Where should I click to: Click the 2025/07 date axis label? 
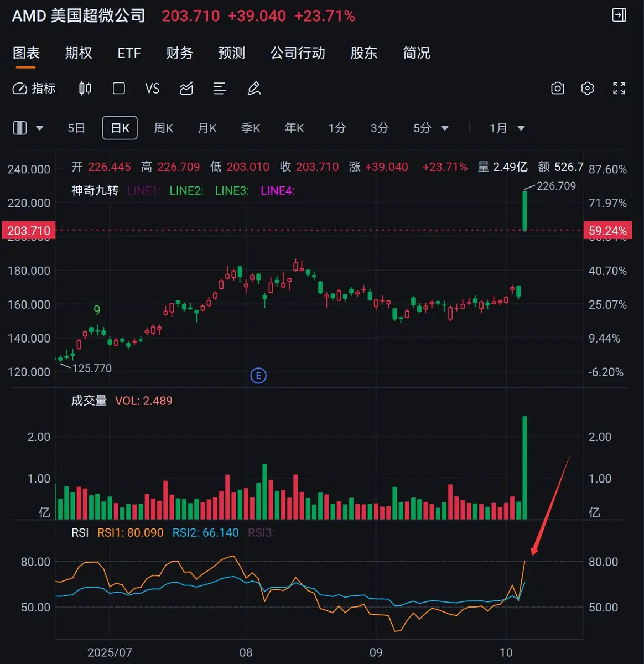pos(110,652)
